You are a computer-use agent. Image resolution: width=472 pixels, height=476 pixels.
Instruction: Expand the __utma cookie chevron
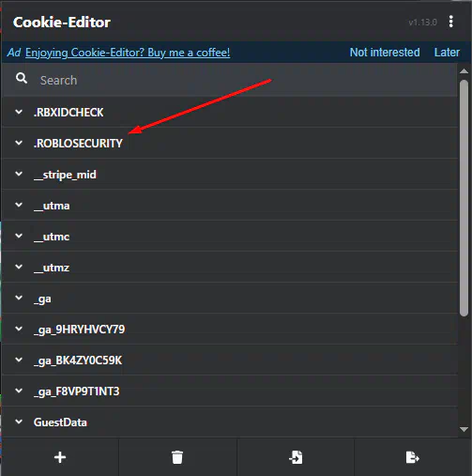pos(19,205)
